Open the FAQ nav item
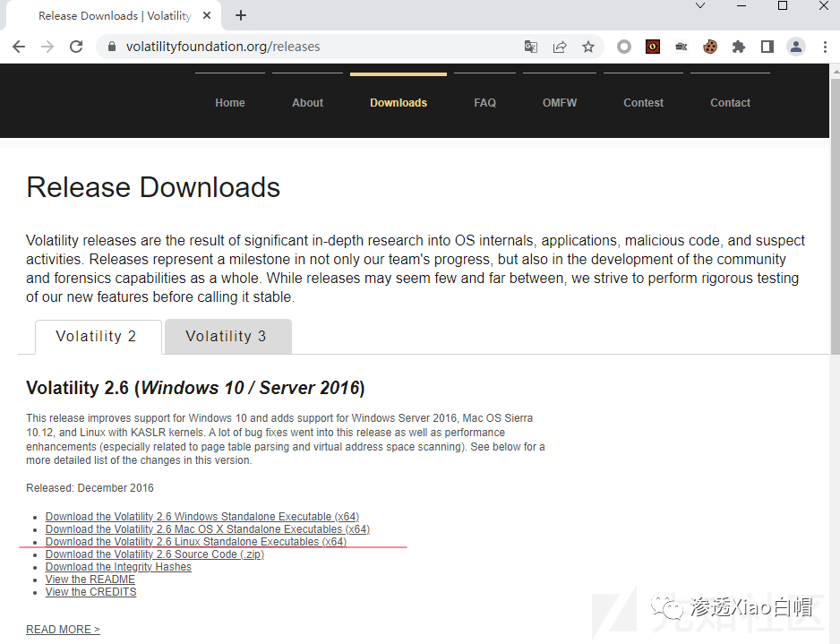840x644 pixels. (x=484, y=102)
